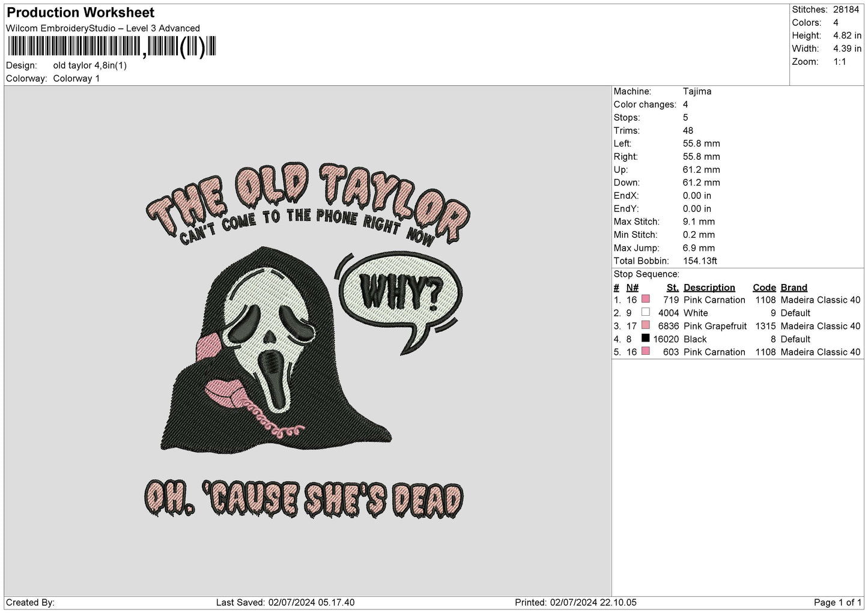
Task: Click the 'Stop Sequence:' label
Action: (x=646, y=274)
